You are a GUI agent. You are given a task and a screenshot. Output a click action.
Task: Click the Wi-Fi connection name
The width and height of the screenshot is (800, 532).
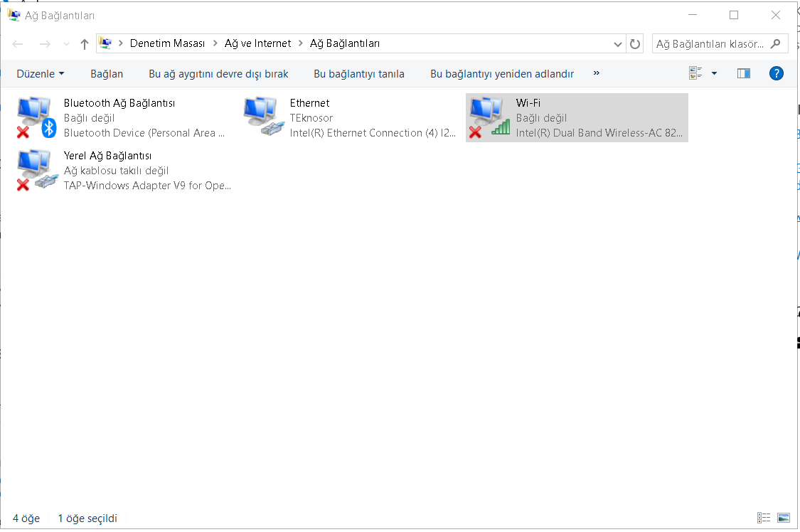tap(528, 103)
